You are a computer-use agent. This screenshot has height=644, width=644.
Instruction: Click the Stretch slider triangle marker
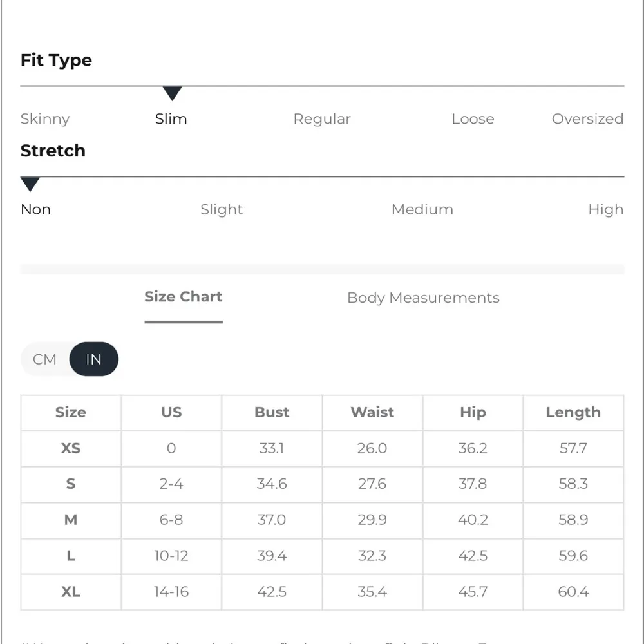[30, 184]
